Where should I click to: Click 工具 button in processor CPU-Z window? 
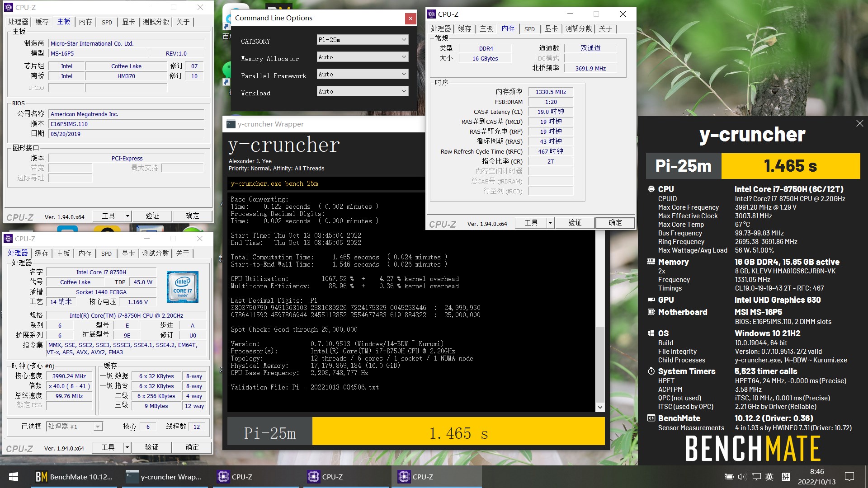click(x=108, y=447)
